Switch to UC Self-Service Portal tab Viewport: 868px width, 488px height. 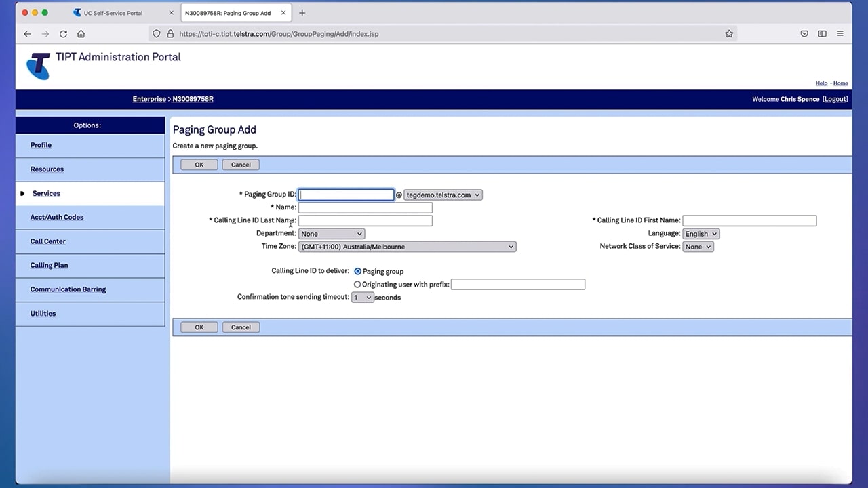coord(113,13)
